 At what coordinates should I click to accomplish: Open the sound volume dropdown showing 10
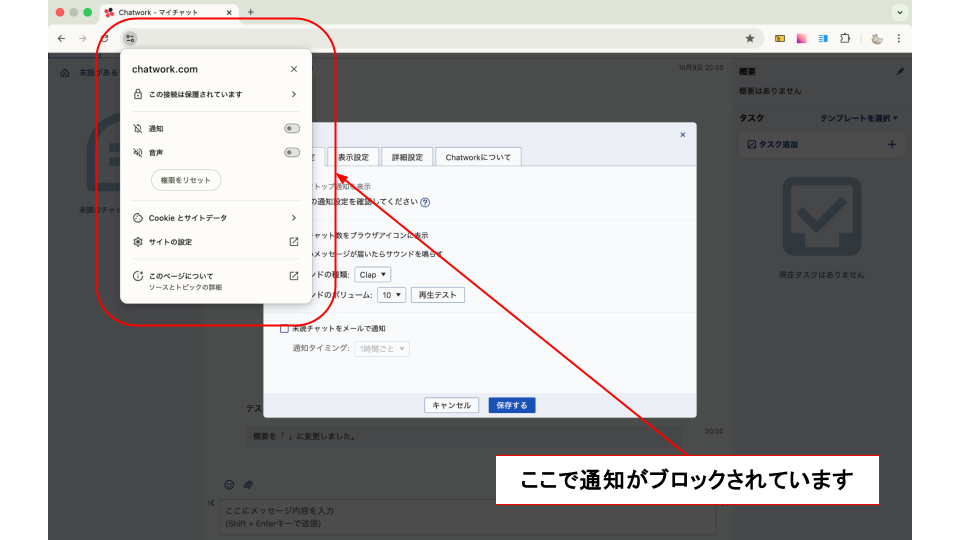[x=392, y=295]
